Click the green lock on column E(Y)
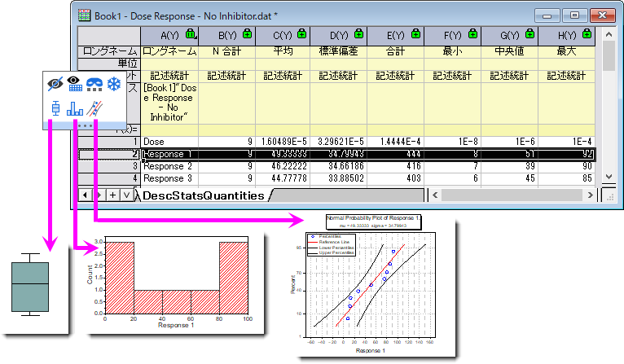The image size is (624, 364). [x=416, y=34]
